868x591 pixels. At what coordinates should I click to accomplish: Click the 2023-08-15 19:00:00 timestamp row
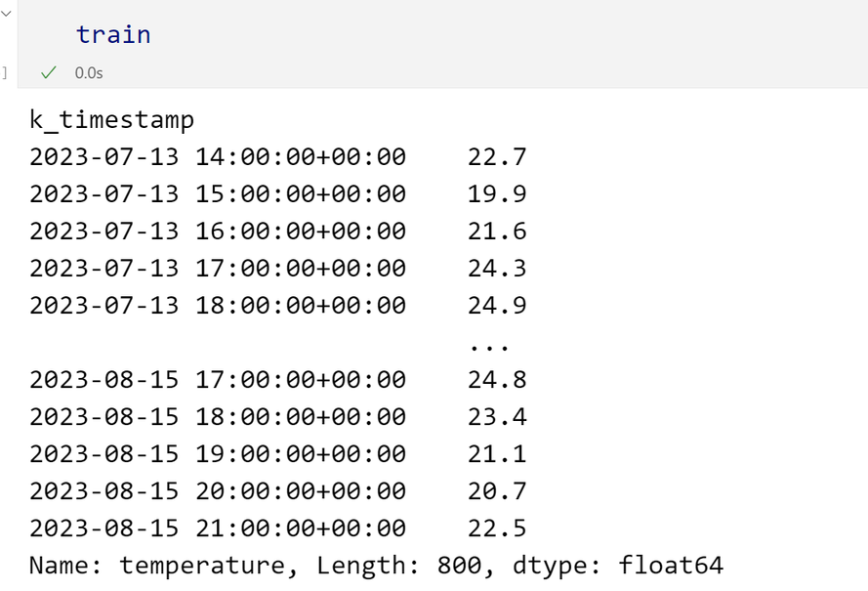pyautogui.click(x=278, y=453)
